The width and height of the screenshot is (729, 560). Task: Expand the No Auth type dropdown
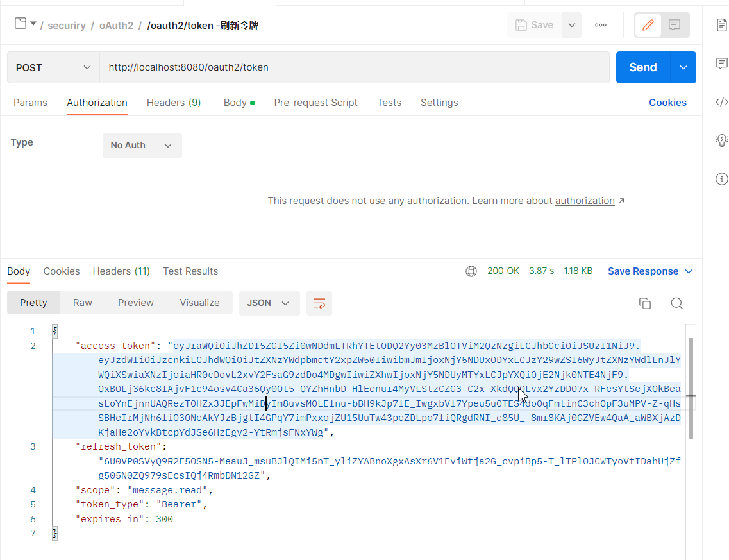[142, 146]
